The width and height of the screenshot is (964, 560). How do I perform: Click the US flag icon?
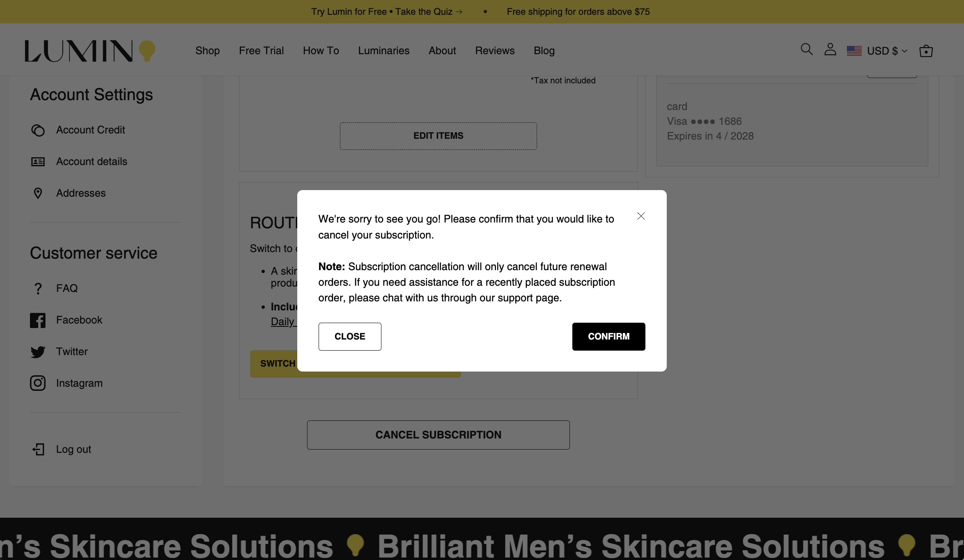pos(854,51)
